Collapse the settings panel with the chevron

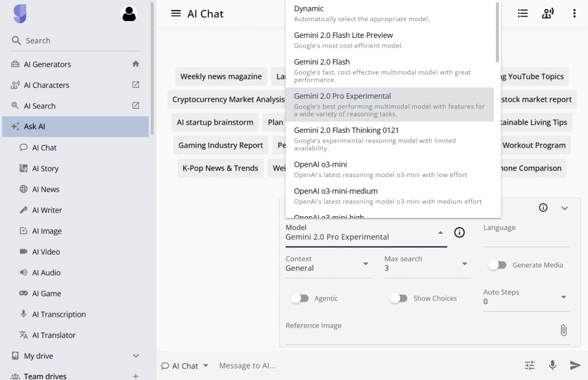pyautogui.click(x=564, y=208)
